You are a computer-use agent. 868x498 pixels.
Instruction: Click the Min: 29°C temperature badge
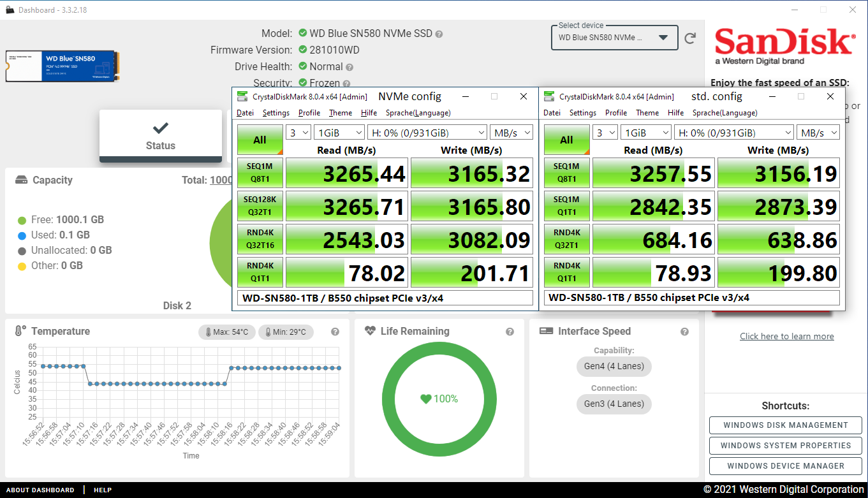click(x=286, y=332)
